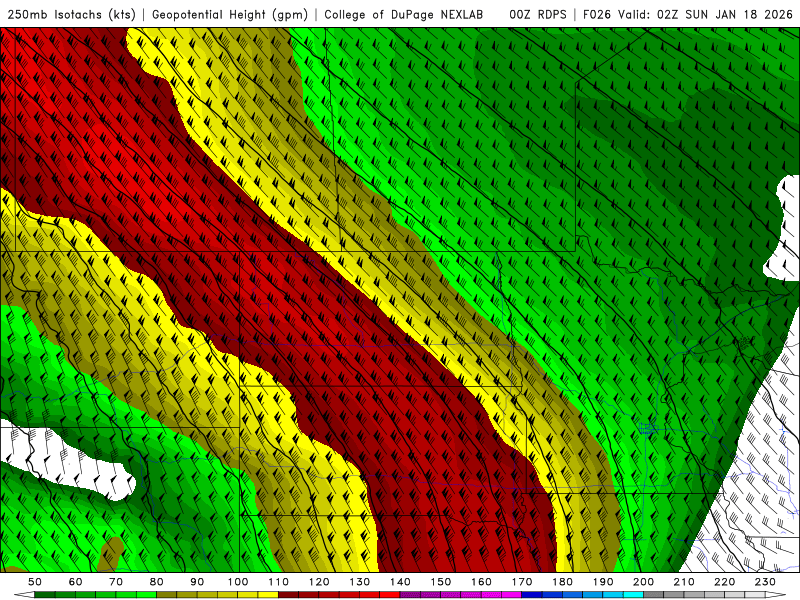Screen dimensions: 800x600
Task: Click the '150' color bar label
Action: [441, 582]
